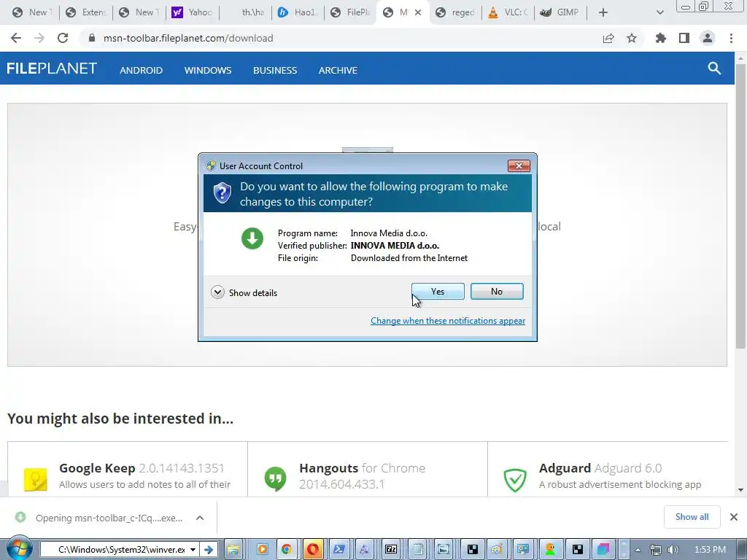The height and width of the screenshot is (560, 747).
Task: Open the PowerShell taskbar icon
Action: tap(339, 550)
